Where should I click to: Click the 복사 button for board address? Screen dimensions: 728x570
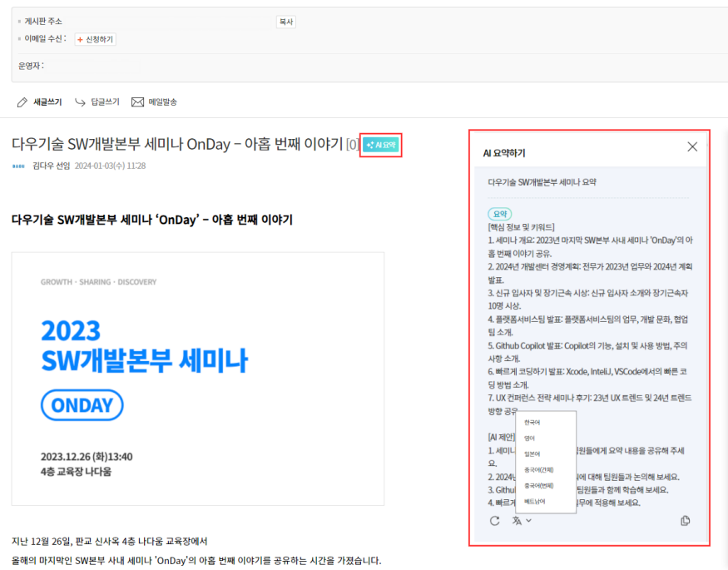pos(285,22)
